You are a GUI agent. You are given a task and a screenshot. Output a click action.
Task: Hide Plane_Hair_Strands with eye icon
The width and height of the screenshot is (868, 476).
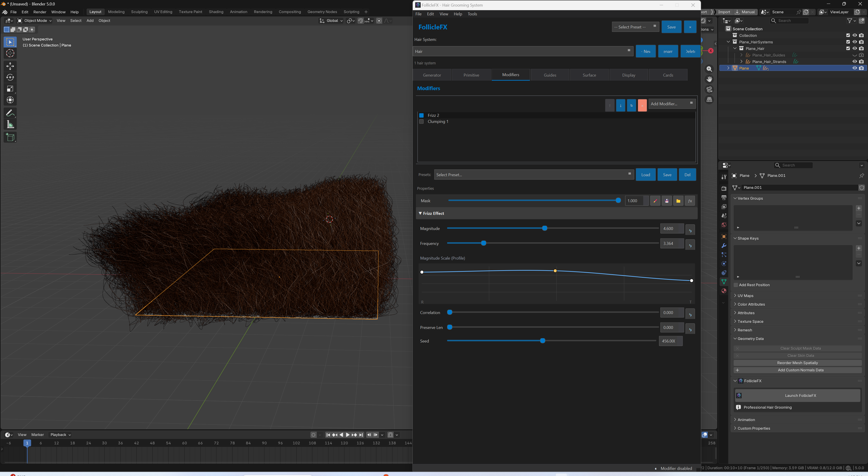(854, 62)
